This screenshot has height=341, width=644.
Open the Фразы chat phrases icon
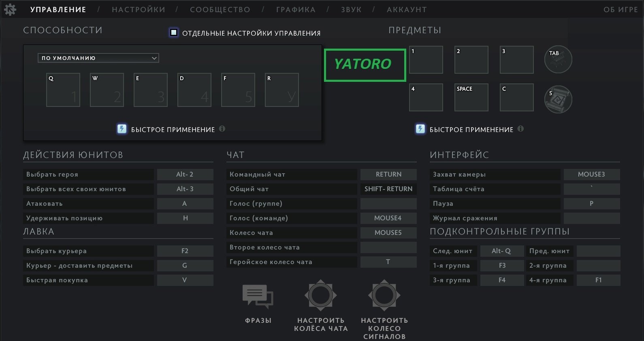click(258, 296)
